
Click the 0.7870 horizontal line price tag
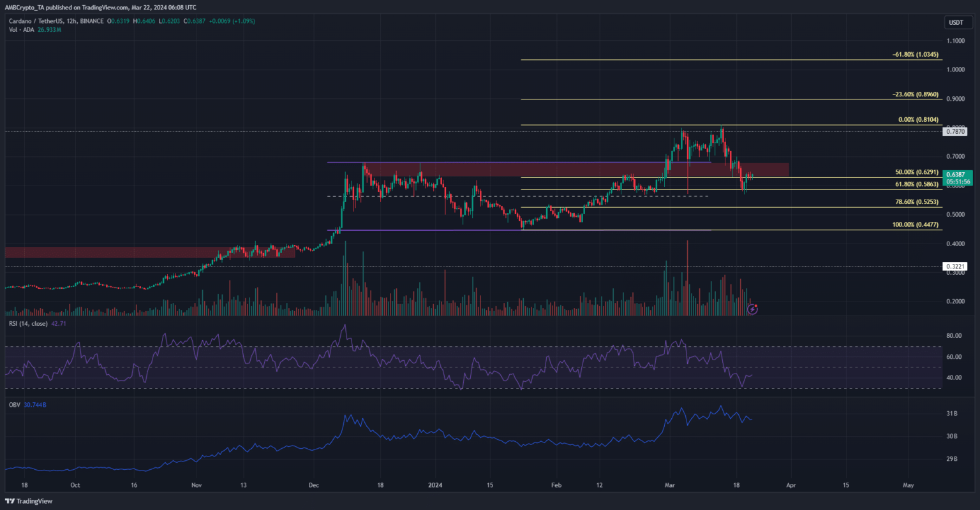(x=954, y=131)
